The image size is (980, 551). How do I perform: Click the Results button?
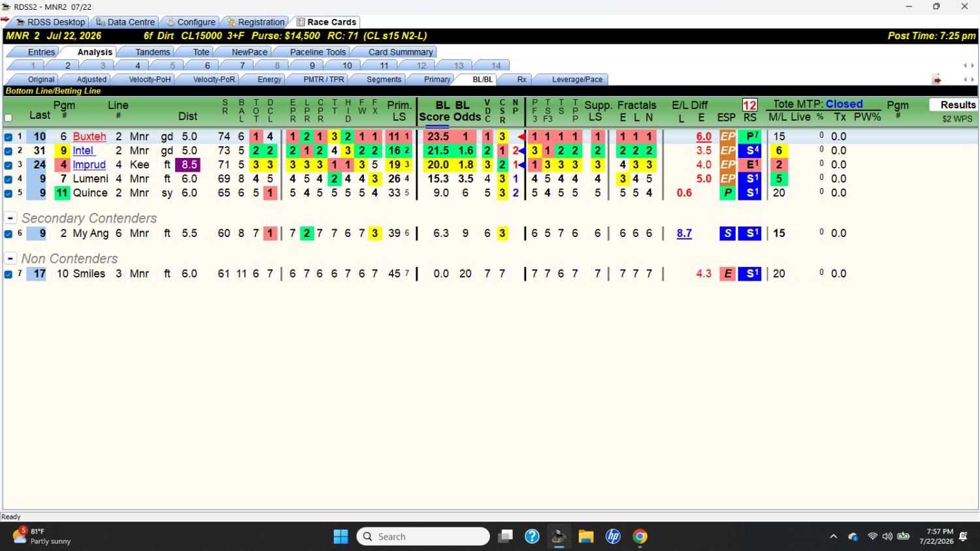953,104
